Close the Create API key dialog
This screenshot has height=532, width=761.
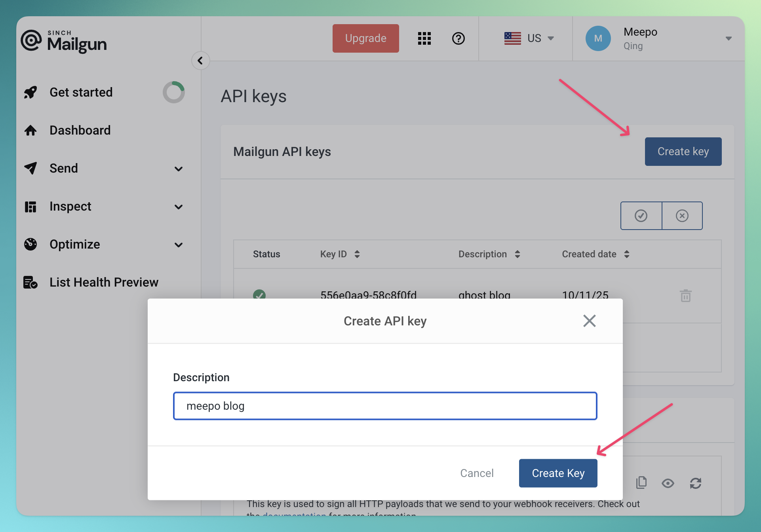[x=589, y=321]
